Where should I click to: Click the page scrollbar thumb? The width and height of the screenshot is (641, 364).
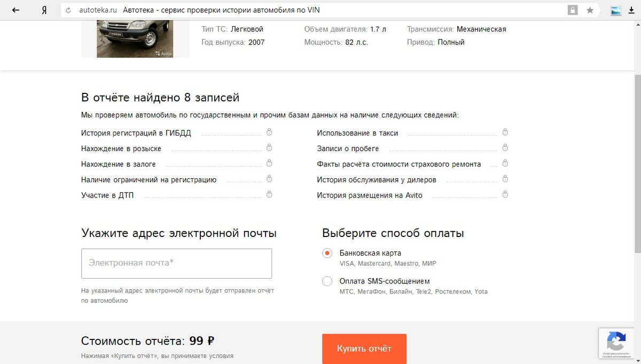637,163
